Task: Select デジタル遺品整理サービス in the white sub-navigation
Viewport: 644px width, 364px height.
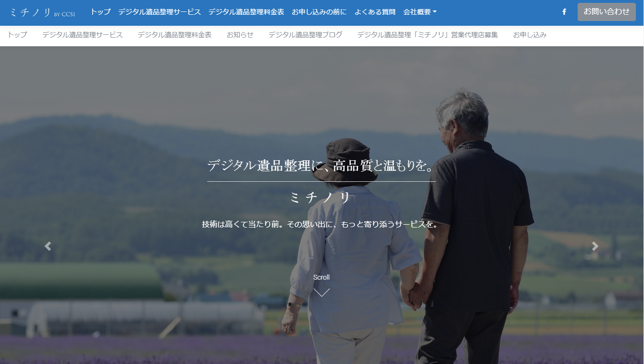Action: click(82, 35)
